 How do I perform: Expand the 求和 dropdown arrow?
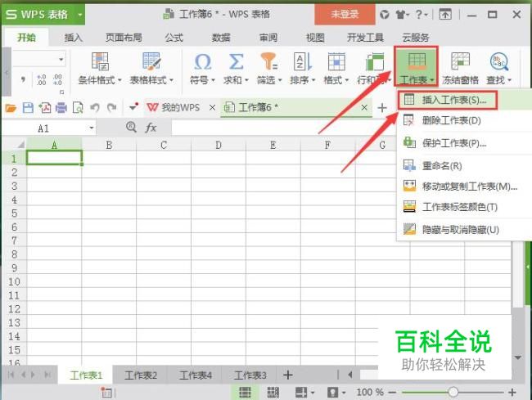246,81
